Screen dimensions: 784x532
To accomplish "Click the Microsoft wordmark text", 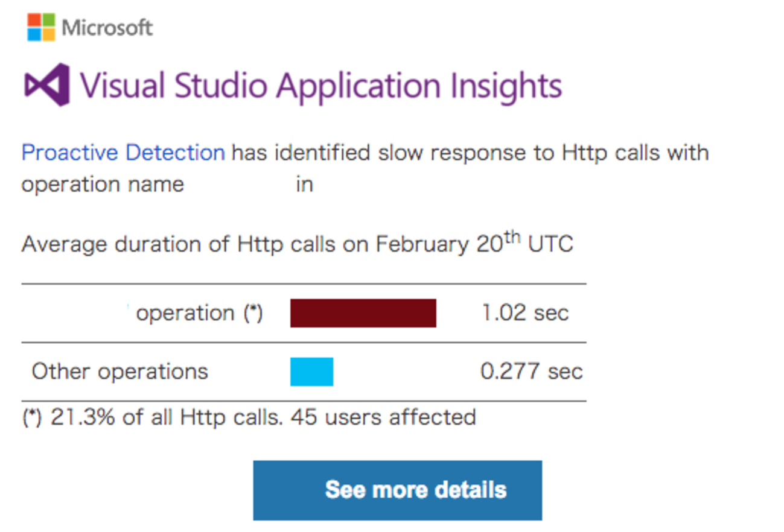I will click(107, 28).
